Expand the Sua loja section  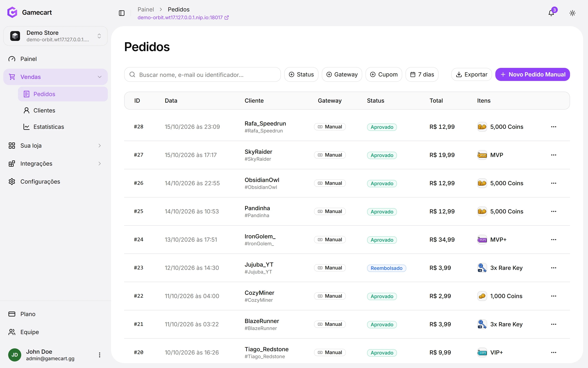(x=55, y=146)
